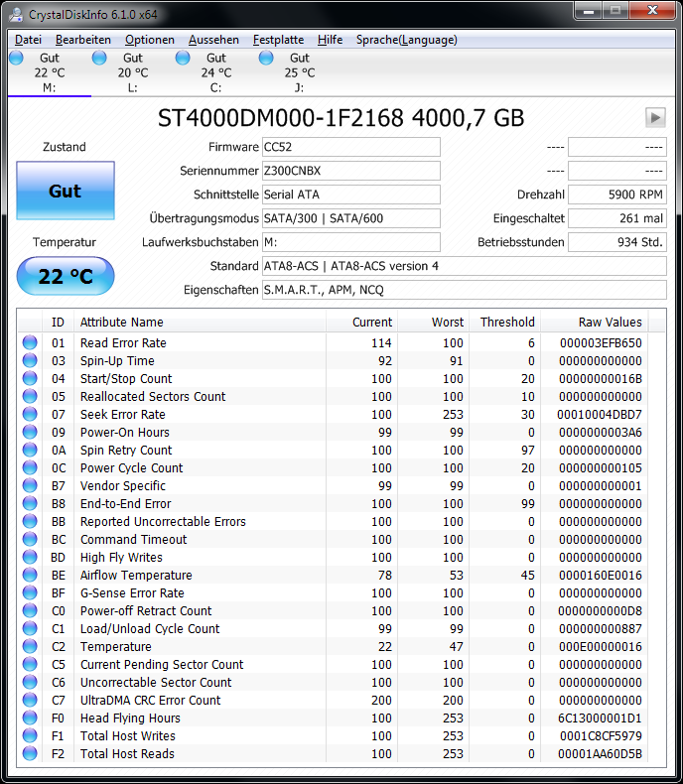Open the Datei menu
The height and width of the screenshot is (784, 683).
click(x=28, y=40)
